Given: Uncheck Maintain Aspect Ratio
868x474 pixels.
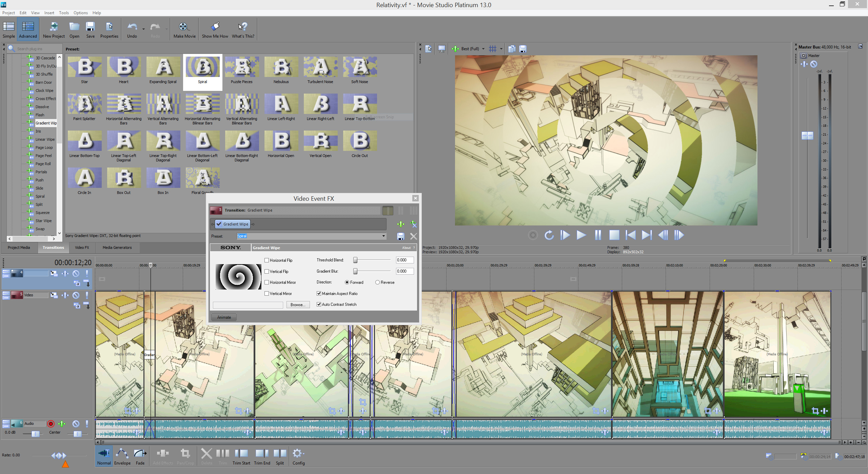Looking at the screenshot, I should pos(319,293).
